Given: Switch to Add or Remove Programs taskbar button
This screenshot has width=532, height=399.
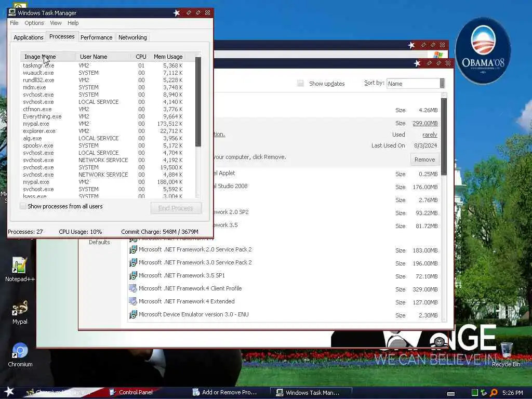Looking at the screenshot, I should click(229, 392).
